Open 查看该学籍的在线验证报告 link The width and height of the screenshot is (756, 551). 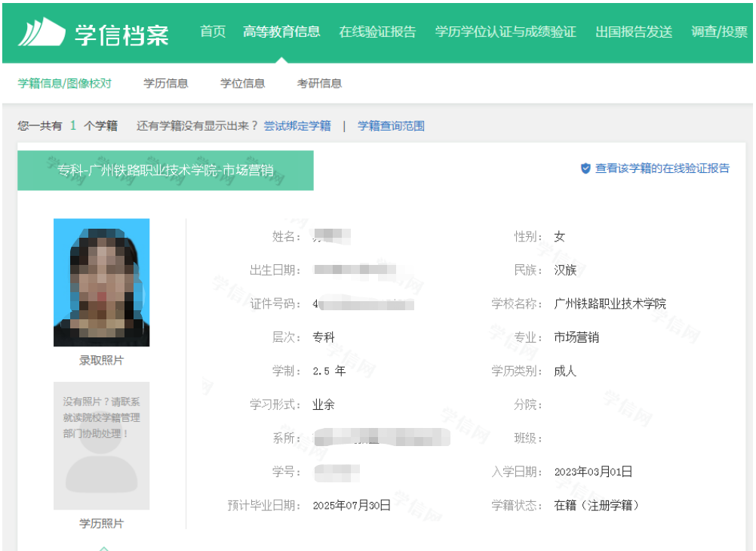pos(662,168)
